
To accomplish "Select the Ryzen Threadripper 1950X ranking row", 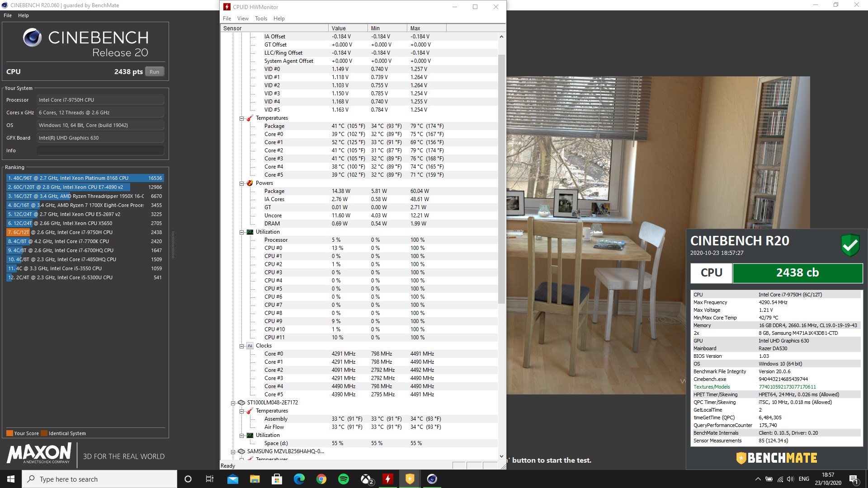I will coord(85,196).
